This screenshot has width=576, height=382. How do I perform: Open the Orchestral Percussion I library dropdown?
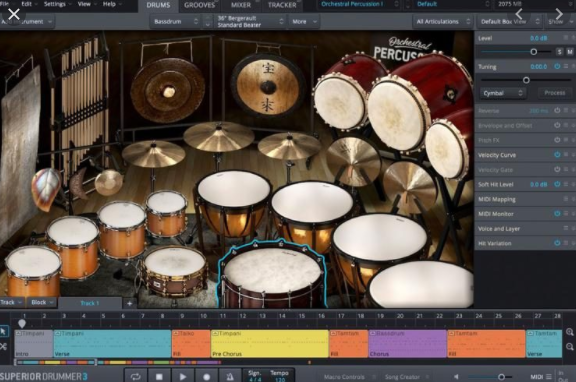click(359, 4)
